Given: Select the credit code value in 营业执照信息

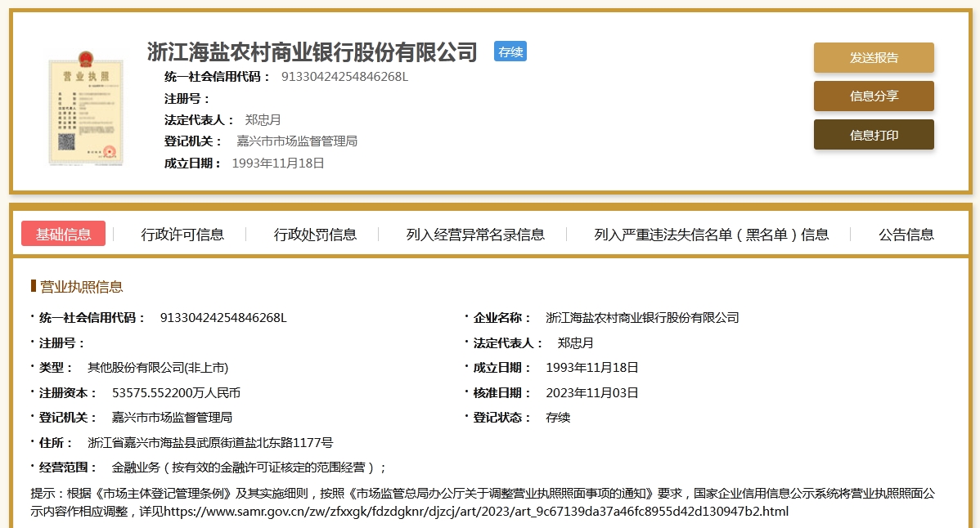Looking at the screenshot, I should (x=223, y=318).
